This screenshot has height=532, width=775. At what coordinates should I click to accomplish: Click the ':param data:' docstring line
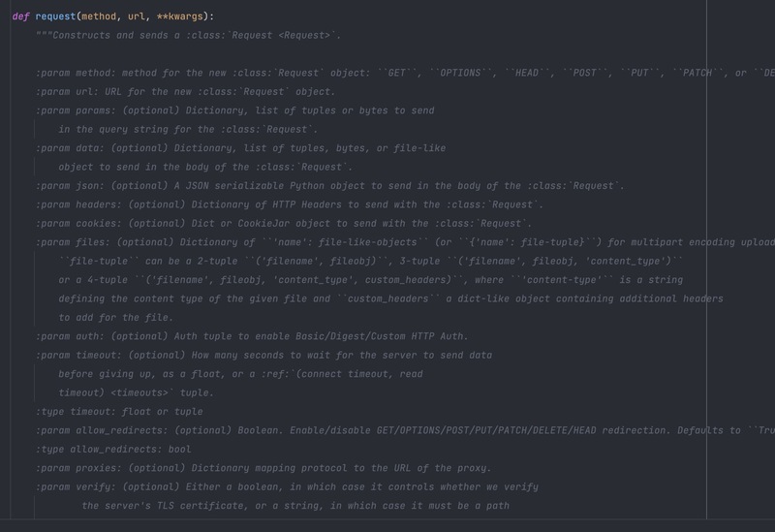click(x=240, y=148)
